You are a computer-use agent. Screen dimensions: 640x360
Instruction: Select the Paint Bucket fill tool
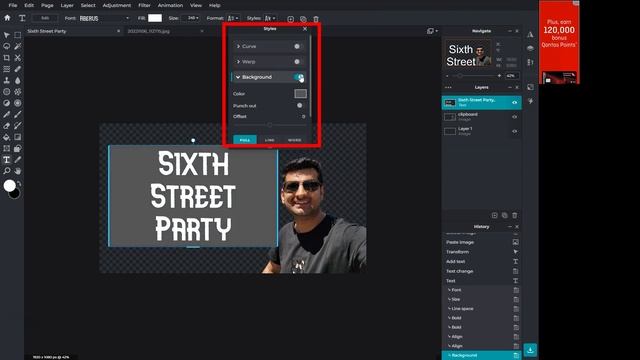point(7,137)
